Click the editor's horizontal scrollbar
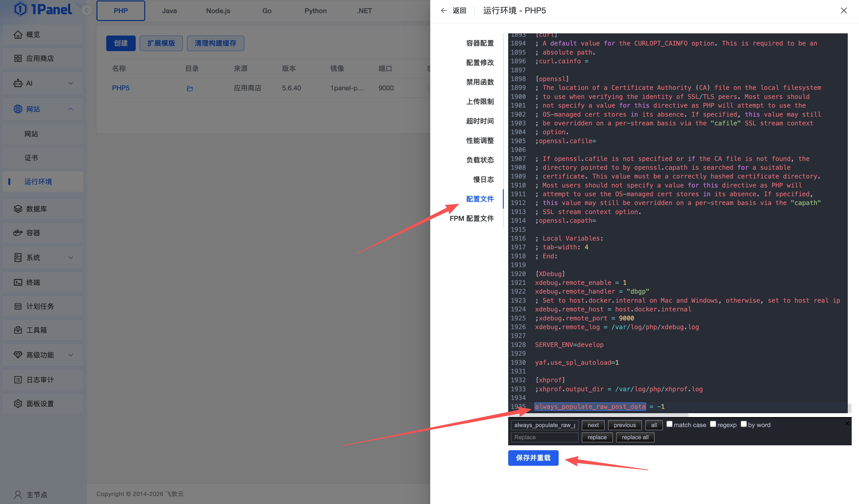This screenshot has height=504, width=859. point(610,415)
